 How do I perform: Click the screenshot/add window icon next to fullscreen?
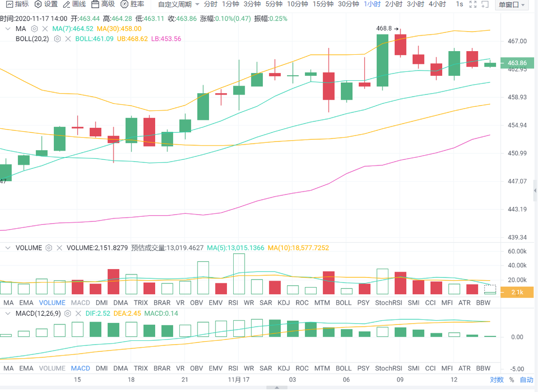[x=485, y=4]
